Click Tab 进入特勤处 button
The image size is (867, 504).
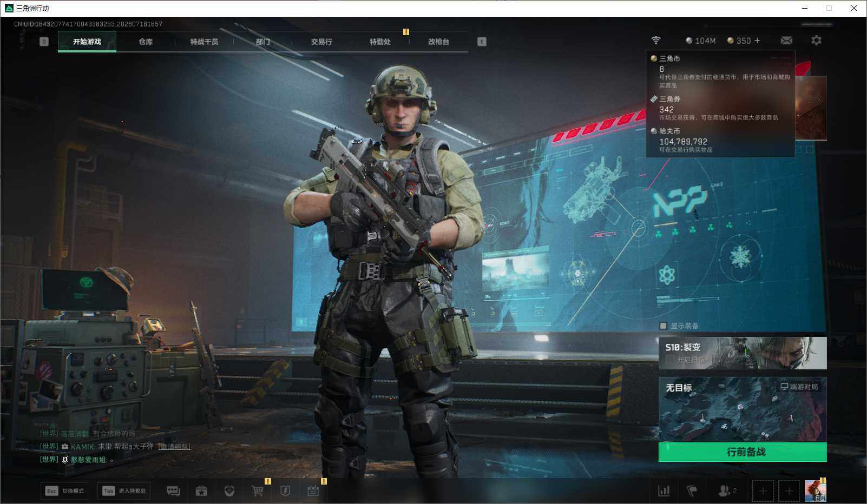124,491
